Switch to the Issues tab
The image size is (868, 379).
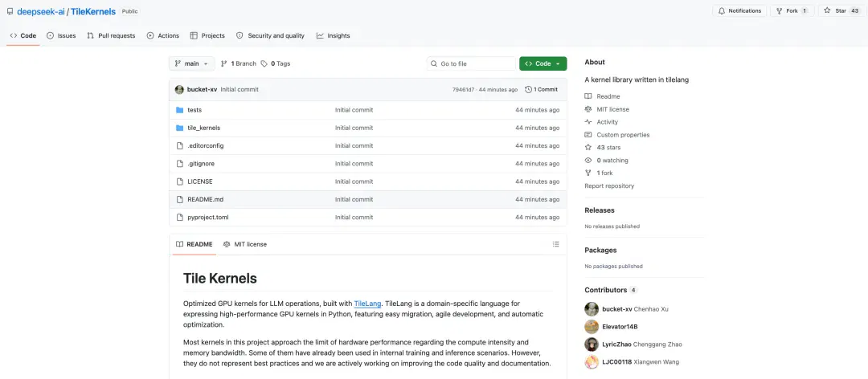pos(61,35)
